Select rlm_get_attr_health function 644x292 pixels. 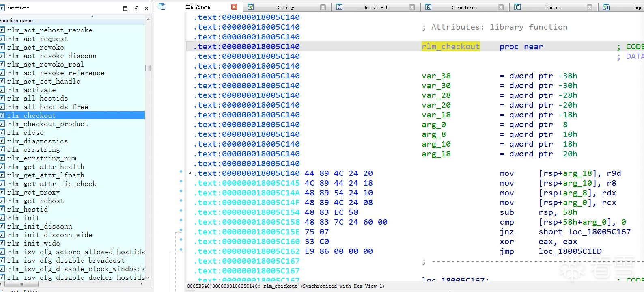pyautogui.click(x=72, y=167)
